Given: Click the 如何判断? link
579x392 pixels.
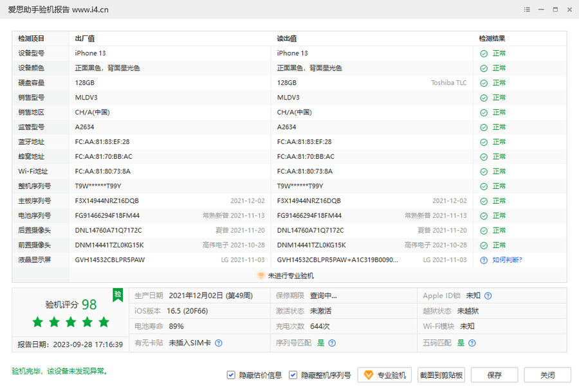Looking at the screenshot, I should point(507,260).
